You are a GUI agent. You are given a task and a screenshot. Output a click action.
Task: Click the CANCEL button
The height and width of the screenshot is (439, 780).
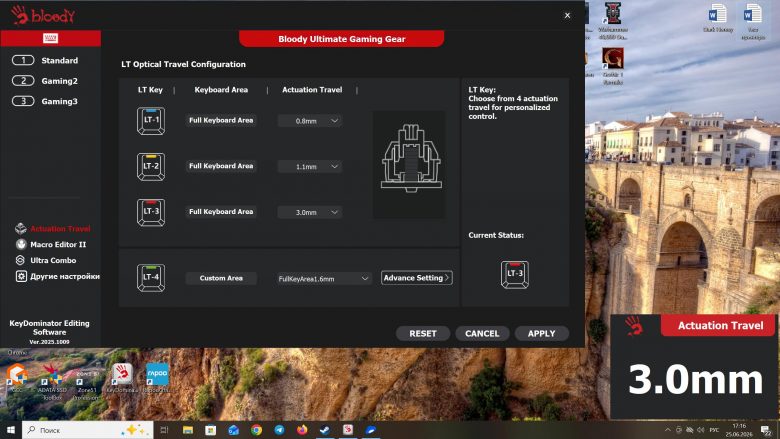click(x=482, y=334)
